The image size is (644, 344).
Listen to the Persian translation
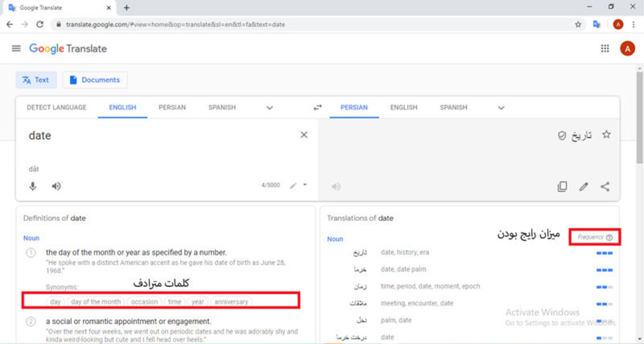click(x=336, y=186)
